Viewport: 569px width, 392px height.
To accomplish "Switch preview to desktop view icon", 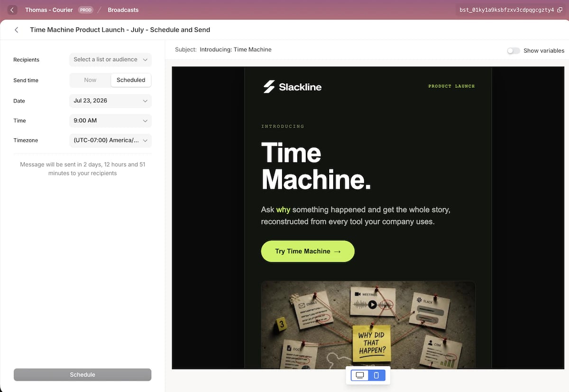I will pyautogui.click(x=360, y=375).
